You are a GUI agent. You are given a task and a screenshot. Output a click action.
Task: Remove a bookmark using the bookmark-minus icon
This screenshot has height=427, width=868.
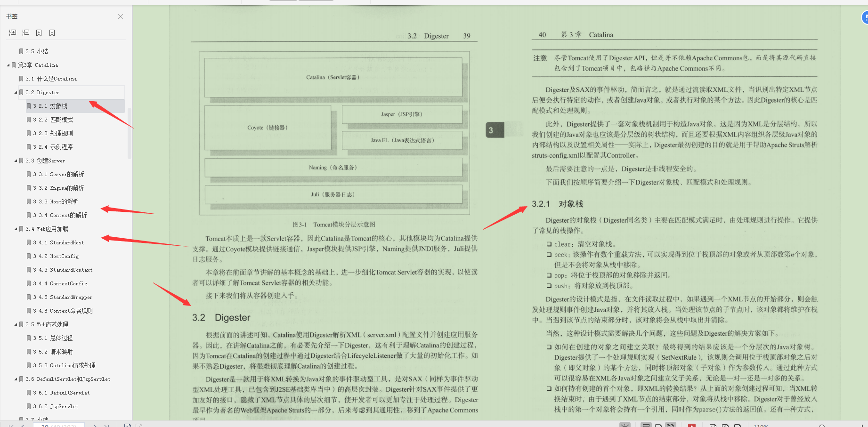coord(52,33)
